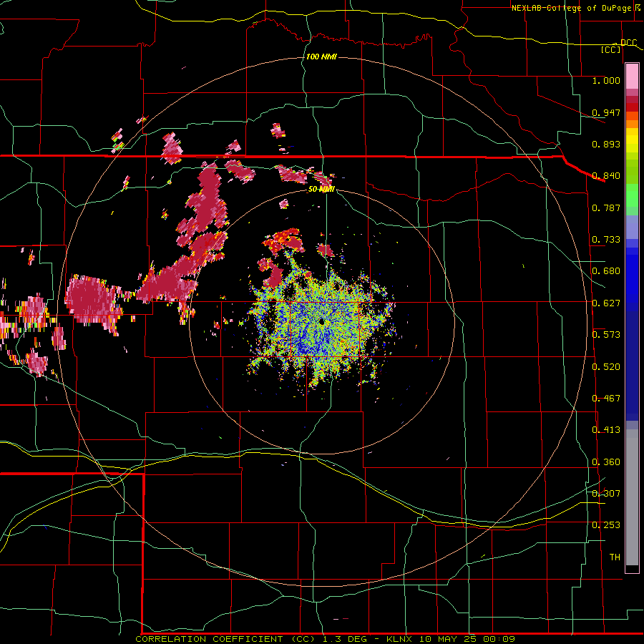Click the 0.467 legend value
Viewport: 644px width, 644px height.
click(x=606, y=399)
